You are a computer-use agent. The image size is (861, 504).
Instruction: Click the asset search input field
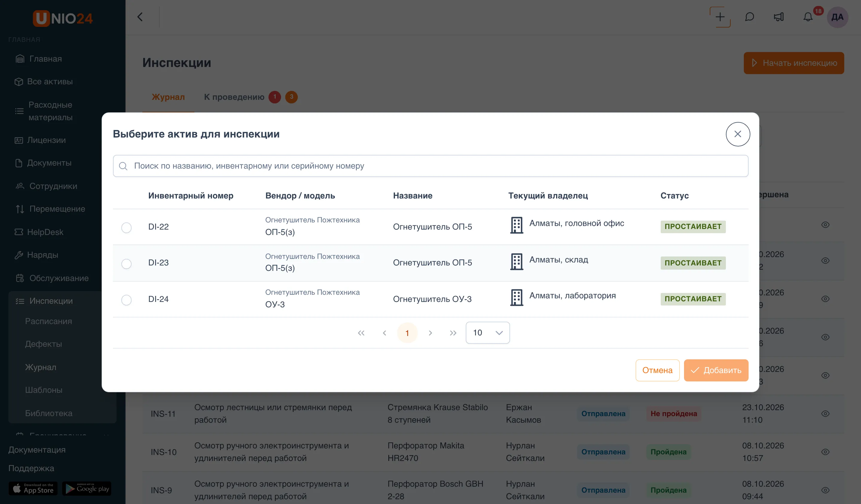click(430, 166)
